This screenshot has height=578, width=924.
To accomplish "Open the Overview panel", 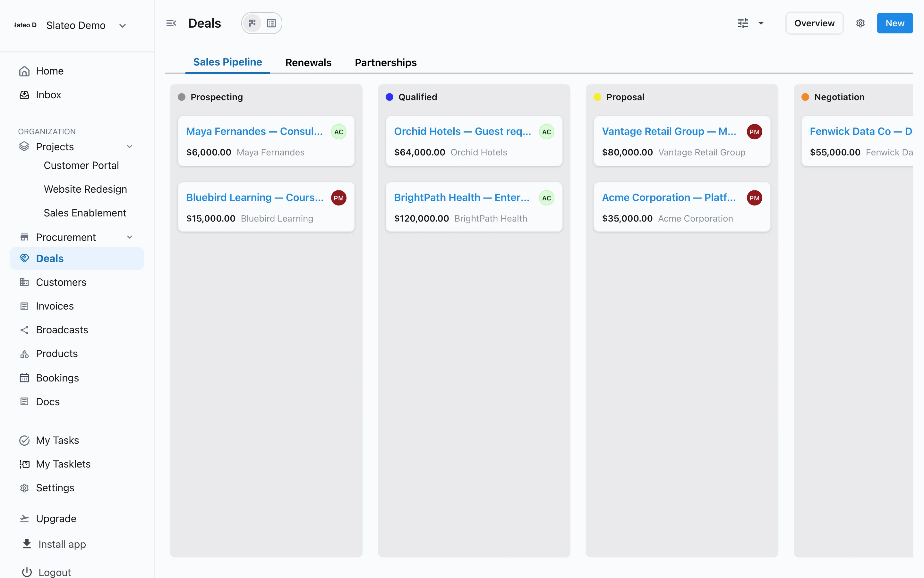I will click(814, 23).
